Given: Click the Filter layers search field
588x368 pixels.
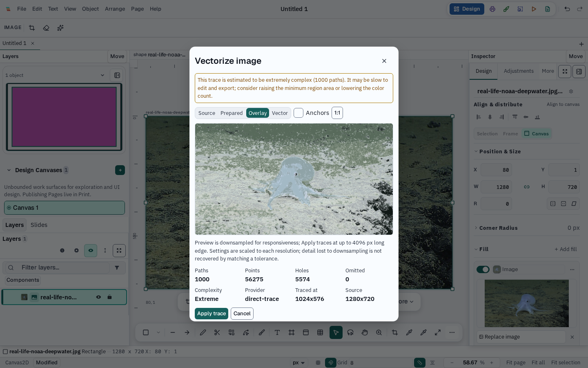Looking at the screenshot, I should click(65, 267).
